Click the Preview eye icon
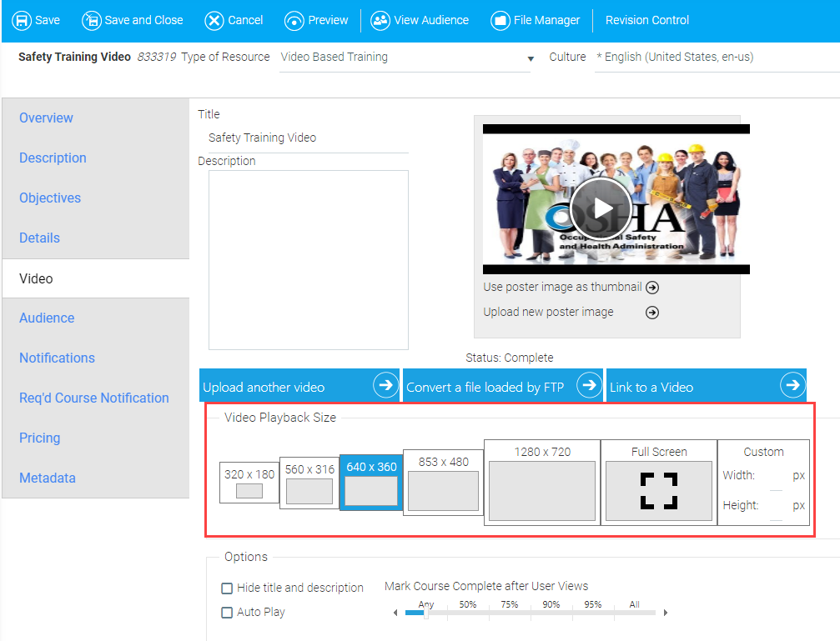The image size is (840, 641). pyautogui.click(x=294, y=20)
